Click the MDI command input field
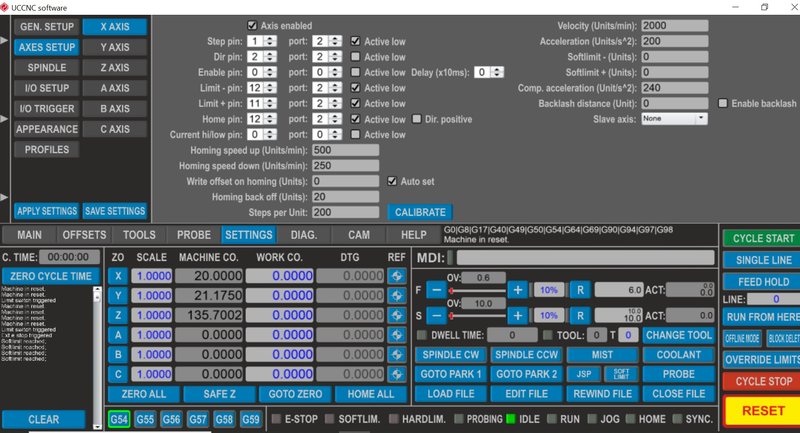 point(585,258)
